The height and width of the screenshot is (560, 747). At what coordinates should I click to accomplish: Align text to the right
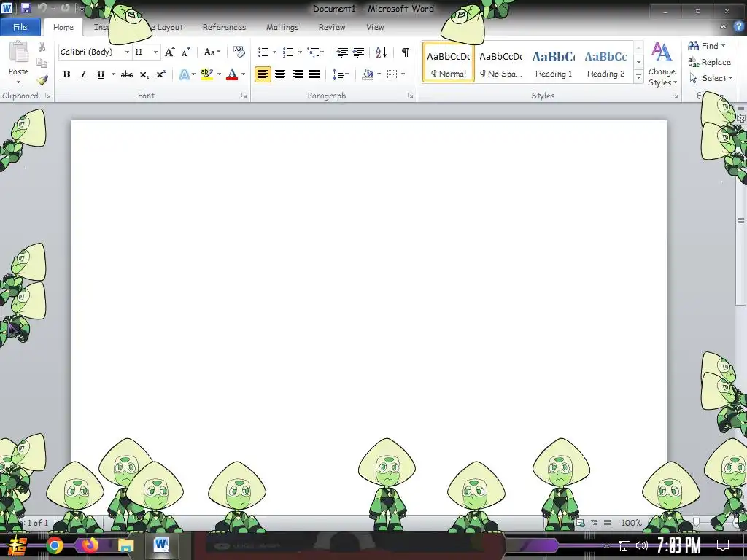point(298,74)
